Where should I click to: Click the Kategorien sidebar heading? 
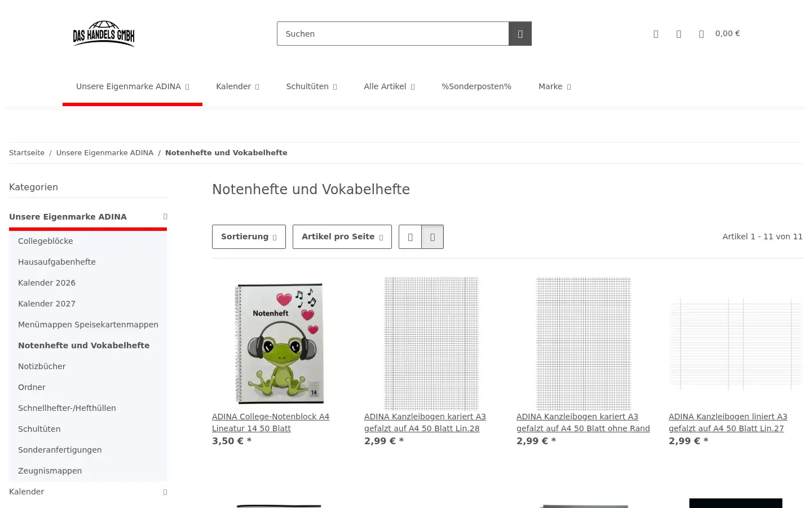coord(33,187)
